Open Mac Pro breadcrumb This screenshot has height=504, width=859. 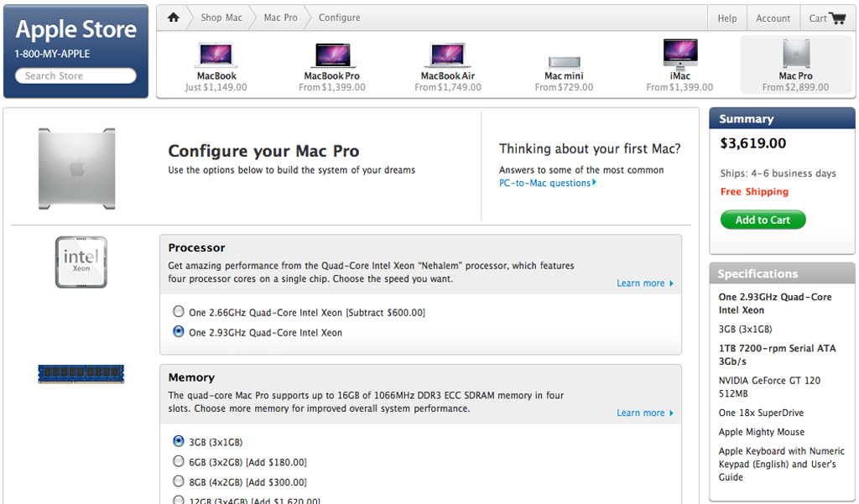(x=280, y=18)
